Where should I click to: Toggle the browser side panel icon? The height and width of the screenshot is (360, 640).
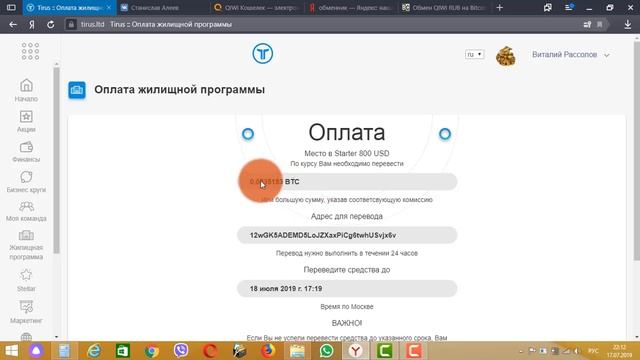[11, 8]
